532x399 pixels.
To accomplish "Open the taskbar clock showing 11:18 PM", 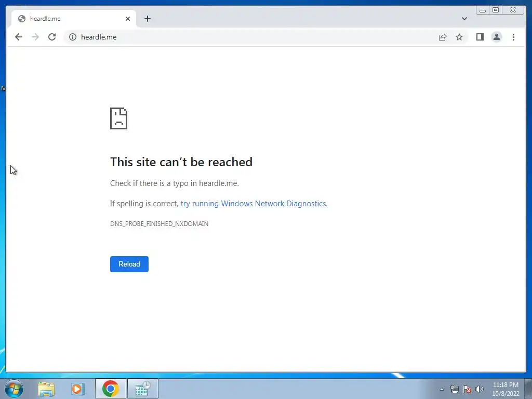I will pyautogui.click(x=506, y=389).
